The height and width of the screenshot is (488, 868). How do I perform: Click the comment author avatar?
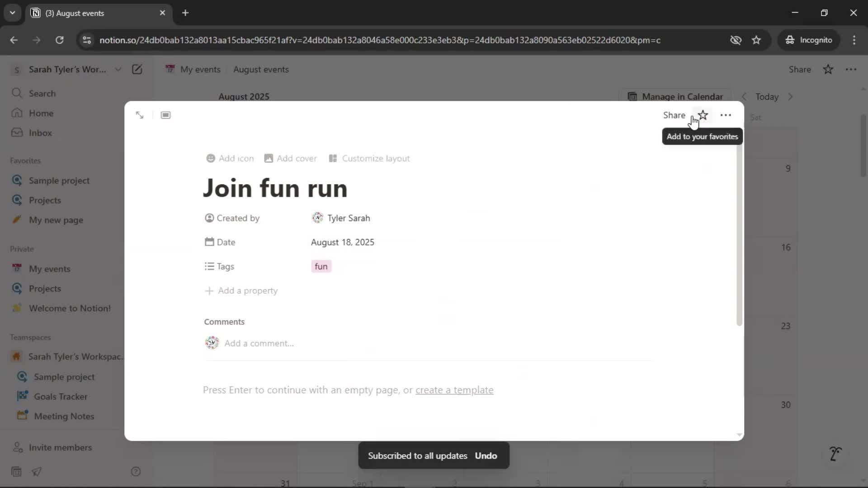pos(212,343)
